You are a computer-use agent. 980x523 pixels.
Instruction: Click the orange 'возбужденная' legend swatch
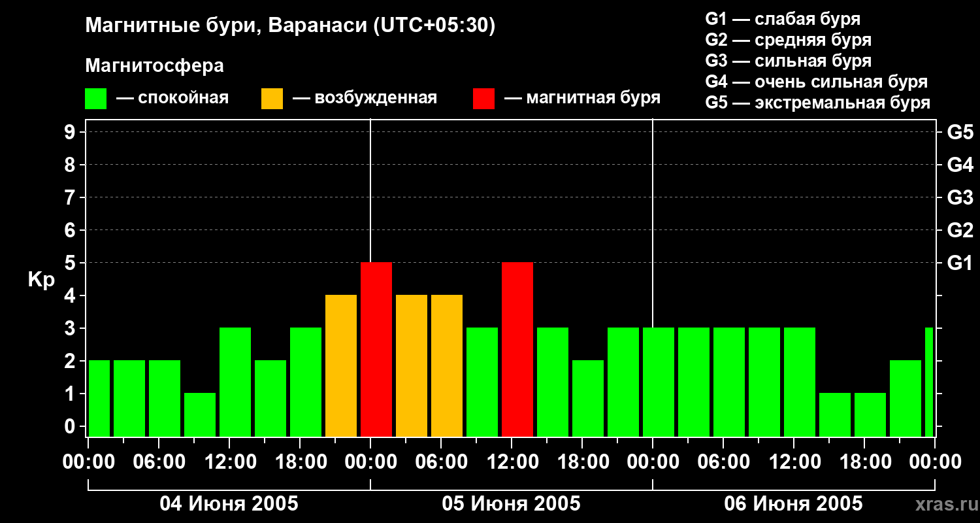[272, 99]
